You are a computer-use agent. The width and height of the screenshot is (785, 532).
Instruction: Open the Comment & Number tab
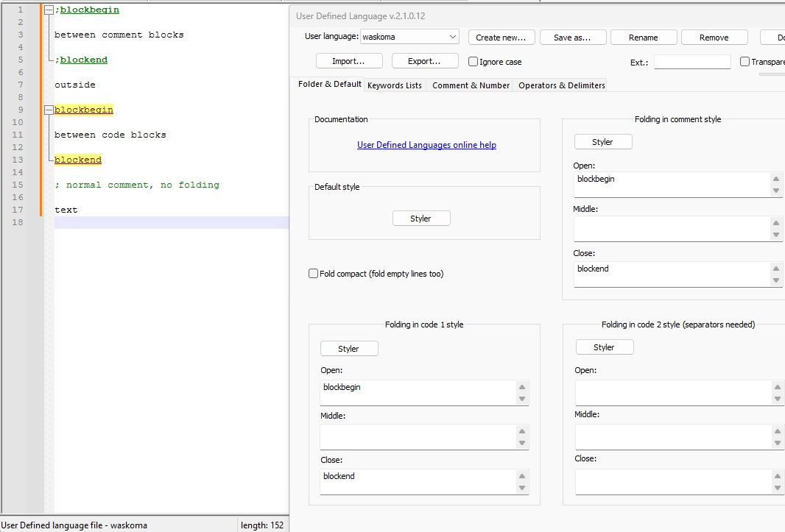coord(471,85)
